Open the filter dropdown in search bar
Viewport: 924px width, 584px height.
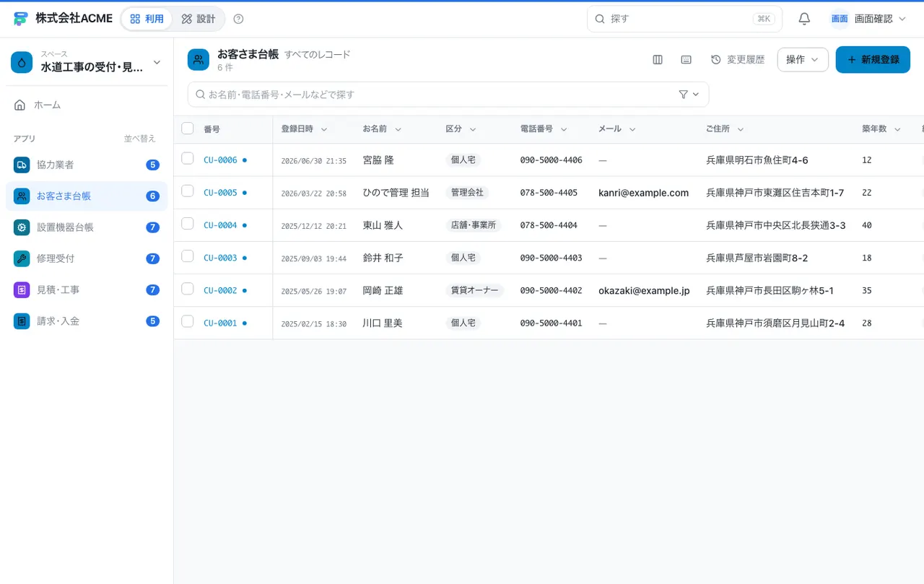coord(689,95)
